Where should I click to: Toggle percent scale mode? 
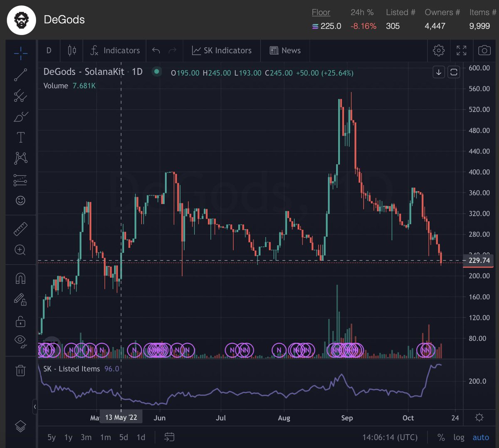441,437
